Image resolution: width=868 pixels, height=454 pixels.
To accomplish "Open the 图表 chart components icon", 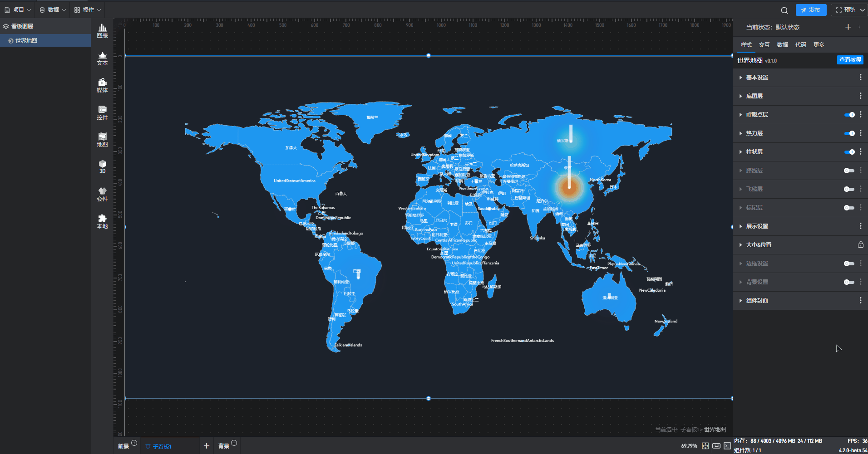I will click(x=102, y=31).
